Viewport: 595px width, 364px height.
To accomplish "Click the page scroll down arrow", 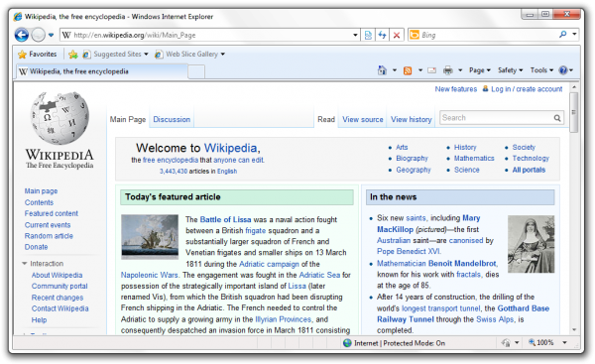I will tap(574, 329).
